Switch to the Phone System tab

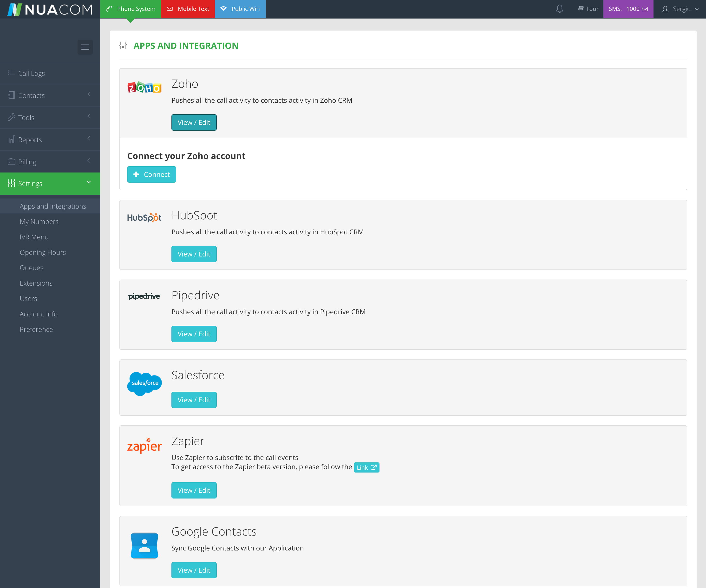tap(131, 9)
